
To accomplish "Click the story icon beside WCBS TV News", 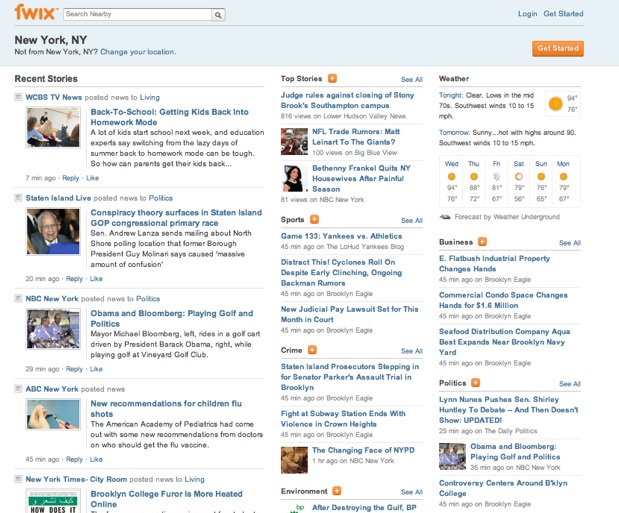I will coord(18,97).
